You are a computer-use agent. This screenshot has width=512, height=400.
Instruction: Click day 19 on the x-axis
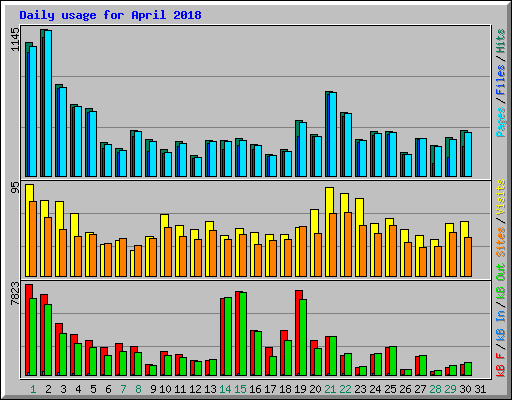(300, 389)
